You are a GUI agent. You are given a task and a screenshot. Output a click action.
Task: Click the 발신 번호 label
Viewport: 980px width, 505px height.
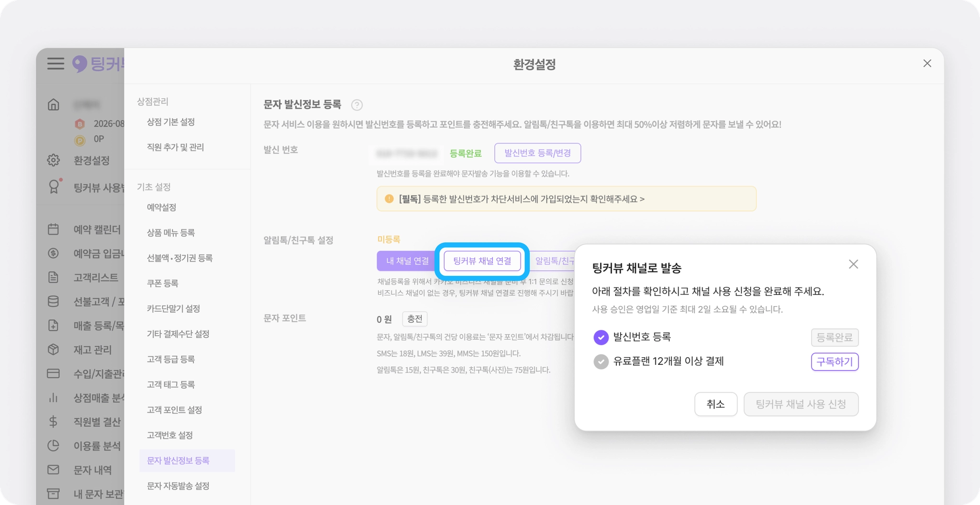tap(281, 150)
